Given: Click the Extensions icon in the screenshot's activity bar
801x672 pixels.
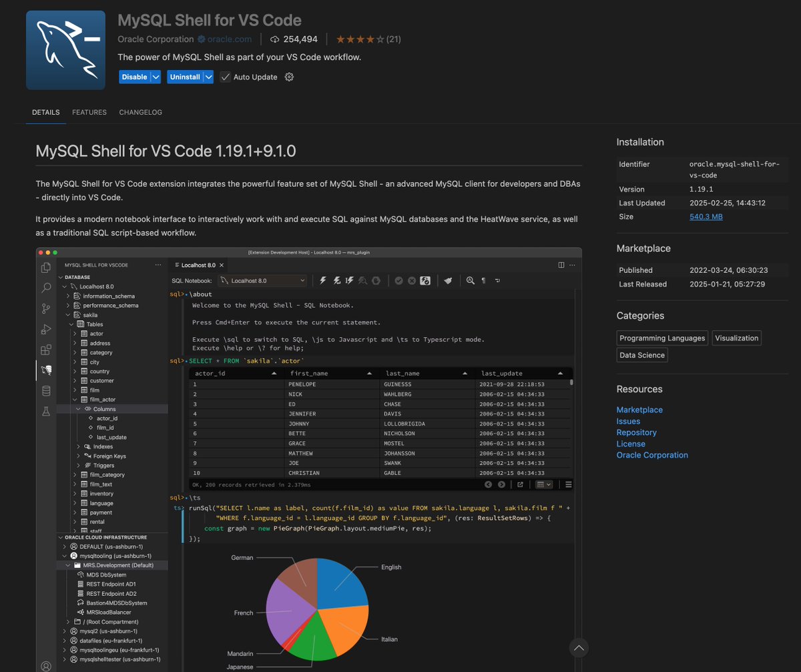Looking at the screenshot, I should pos(46,350).
